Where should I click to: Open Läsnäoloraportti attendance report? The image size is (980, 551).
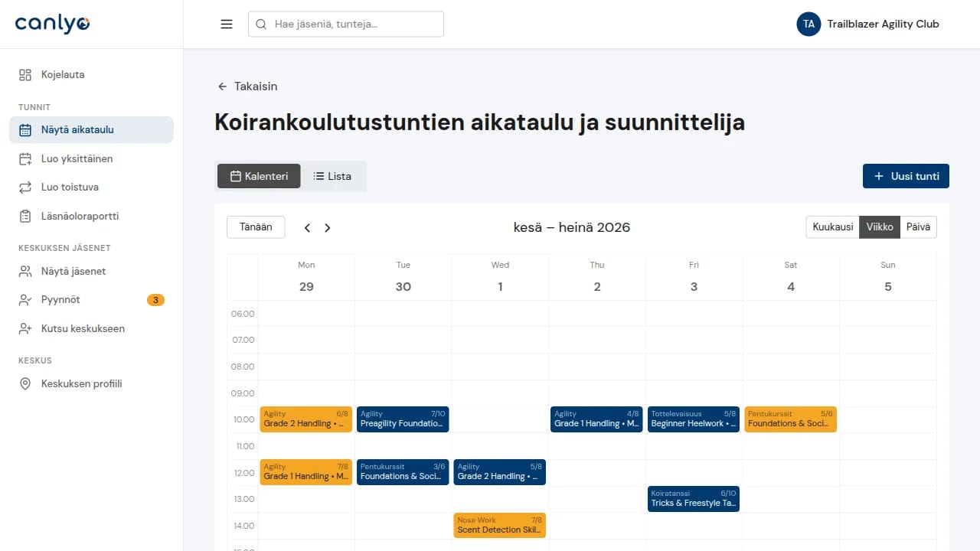pos(91,216)
